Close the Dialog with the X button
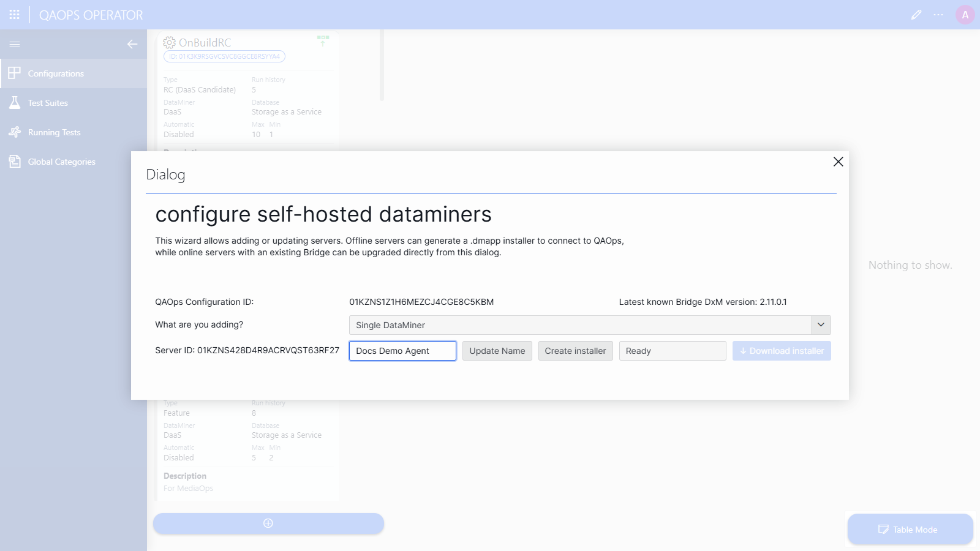The width and height of the screenshot is (980, 551). coord(839,162)
